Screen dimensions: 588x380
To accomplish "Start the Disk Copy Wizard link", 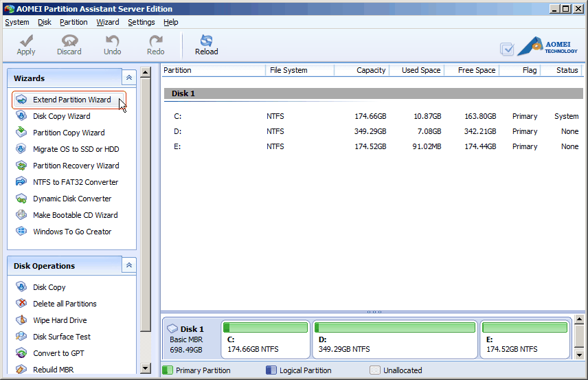I will (62, 116).
